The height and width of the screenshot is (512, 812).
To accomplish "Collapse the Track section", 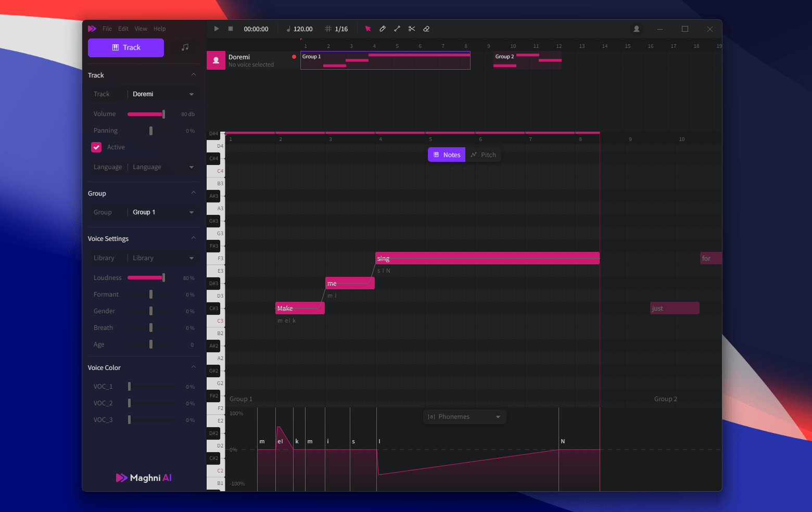I will [194, 75].
